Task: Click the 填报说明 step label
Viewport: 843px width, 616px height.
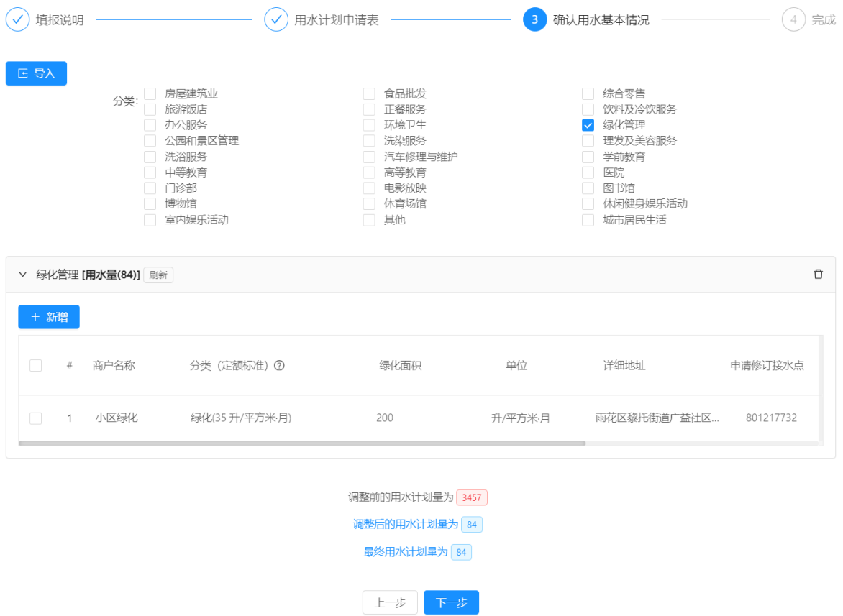Action: pyautogui.click(x=60, y=20)
